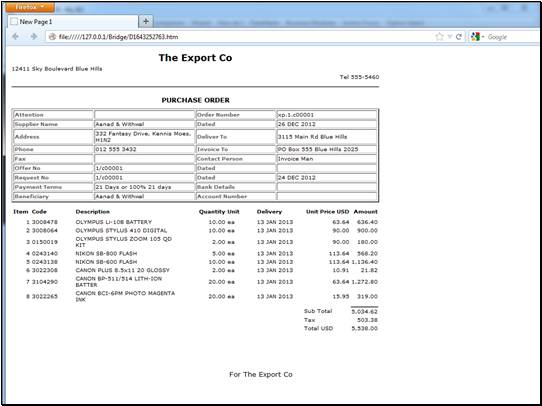The image size is (542, 406).
Task: Select item code 0150019
Action: point(45,242)
